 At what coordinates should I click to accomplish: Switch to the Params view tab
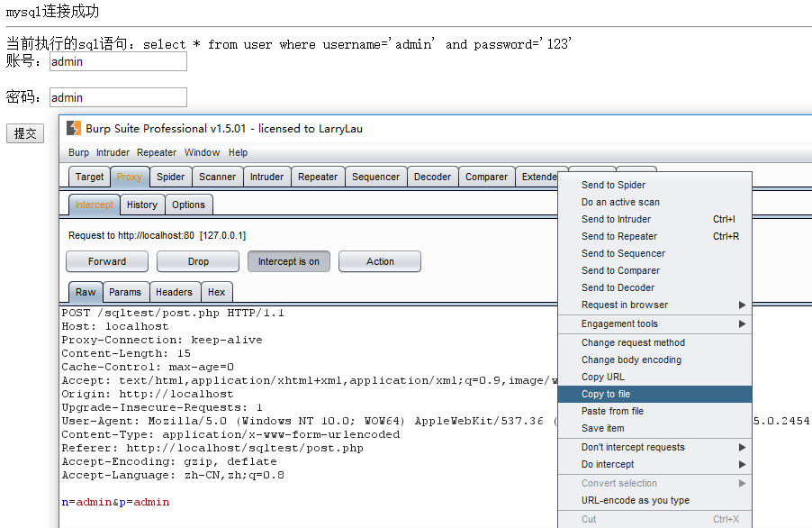[125, 292]
